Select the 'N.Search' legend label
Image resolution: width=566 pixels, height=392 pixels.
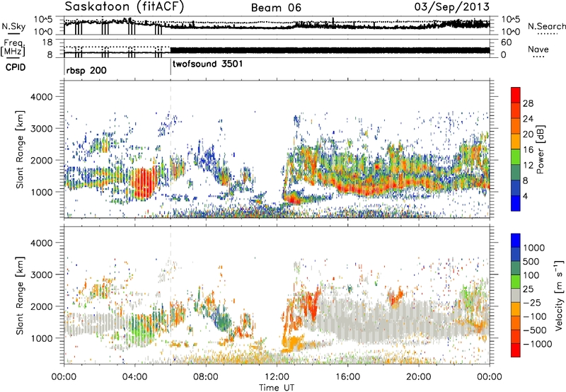546,26
